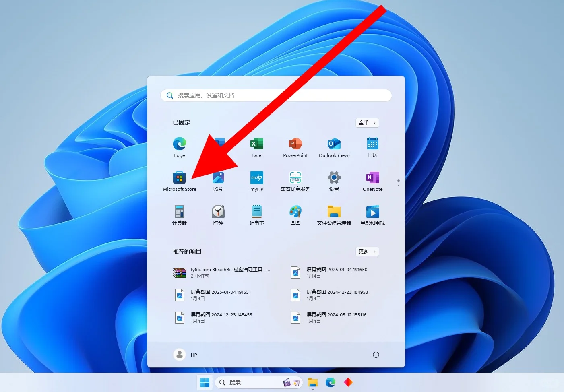564x392 pixels.
Task: Open the 画图 paint app
Action: click(x=295, y=215)
